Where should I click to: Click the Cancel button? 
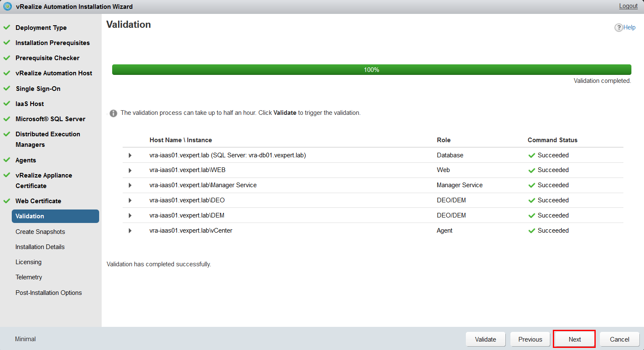(620, 339)
